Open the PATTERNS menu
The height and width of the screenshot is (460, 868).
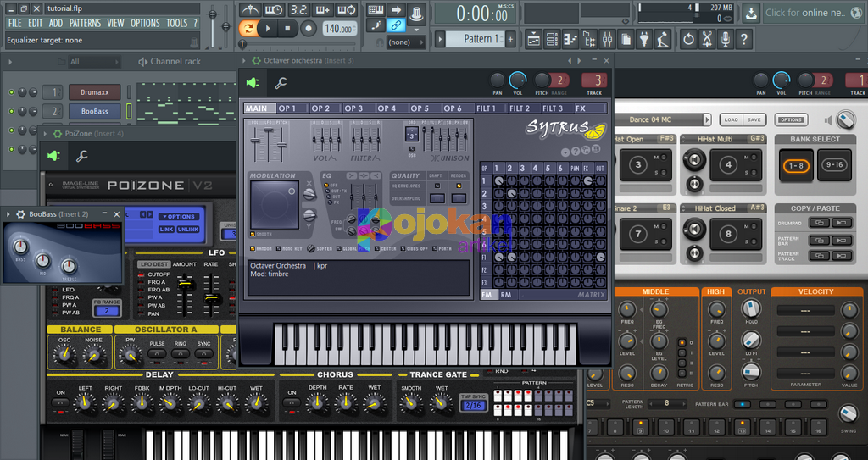click(85, 23)
